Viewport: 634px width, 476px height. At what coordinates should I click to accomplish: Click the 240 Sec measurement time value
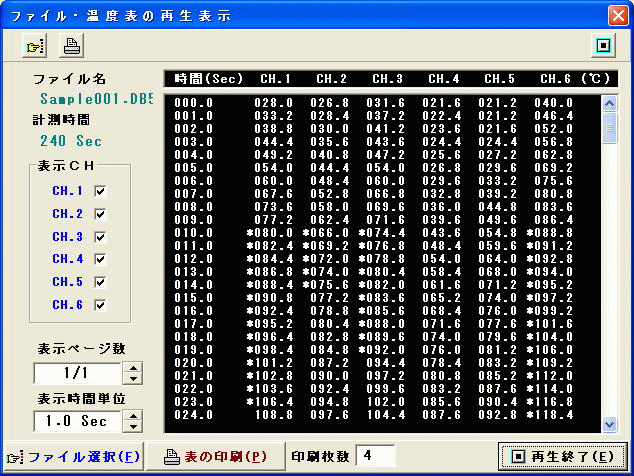pos(71,141)
